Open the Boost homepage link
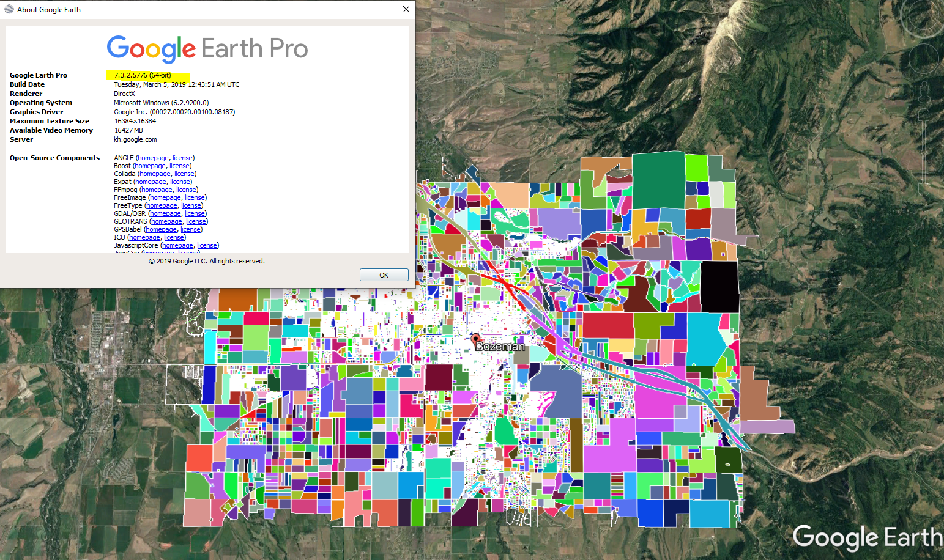The image size is (944, 560). pos(150,166)
